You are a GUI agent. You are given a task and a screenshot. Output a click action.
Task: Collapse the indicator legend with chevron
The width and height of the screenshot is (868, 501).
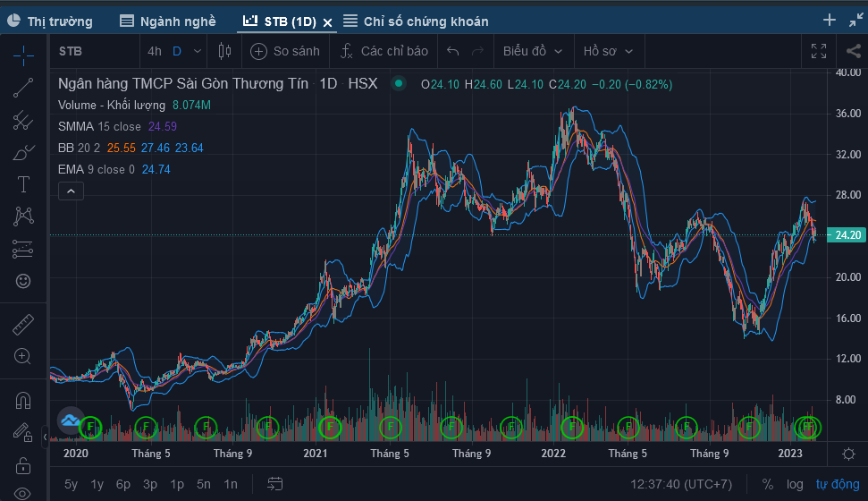(71, 191)
